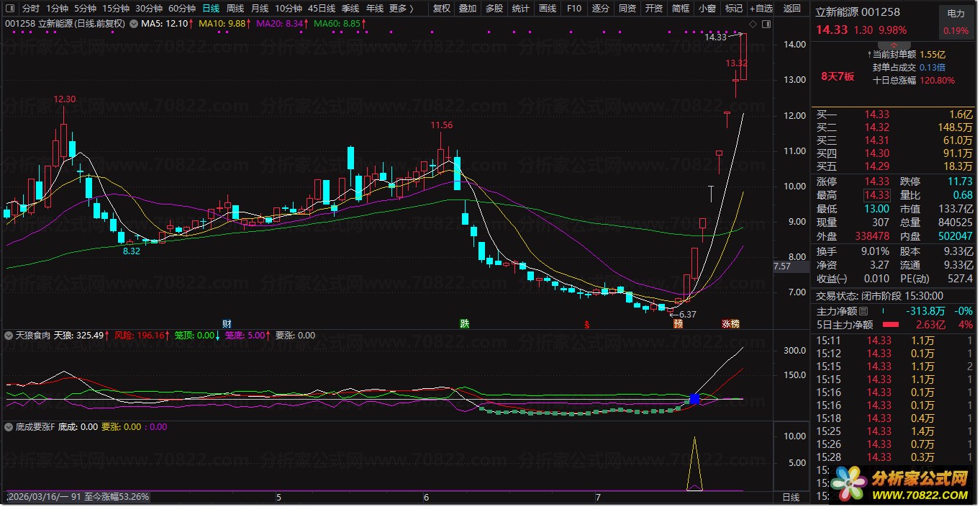Open F10 company info
The image size is (980, 507).
coord(574,9)
